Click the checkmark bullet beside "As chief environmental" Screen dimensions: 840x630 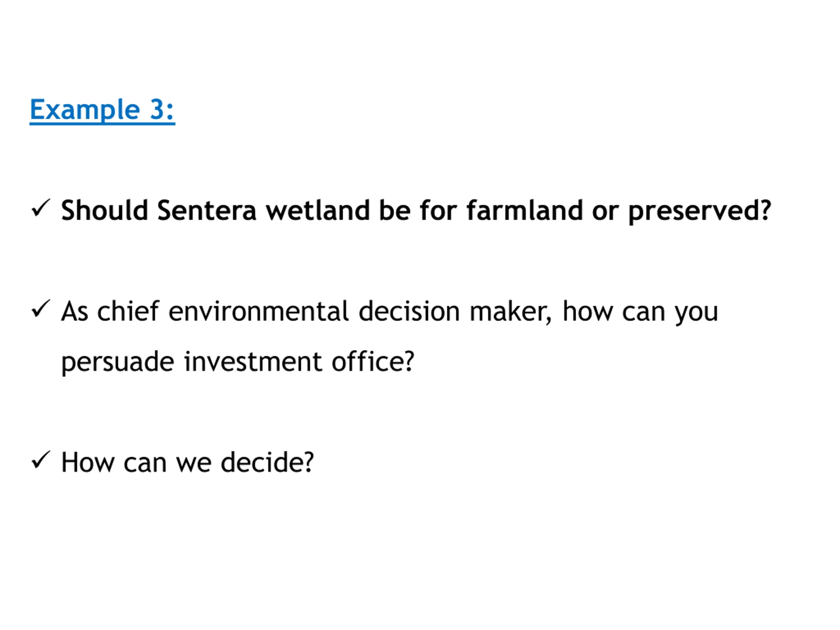(41, 309)
